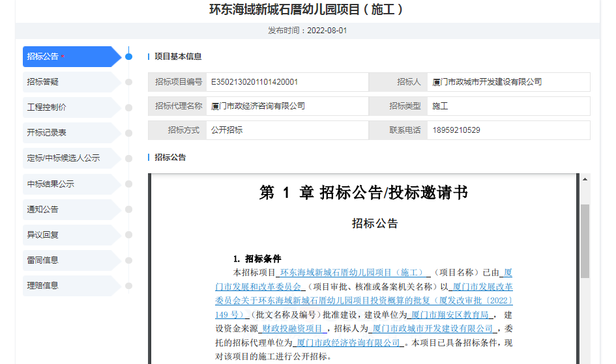Viewport: 616px width, 364px height.
Task: Click the underlined 厦门市政经济咨询有限公司 in document
Action: coord(347,343)
